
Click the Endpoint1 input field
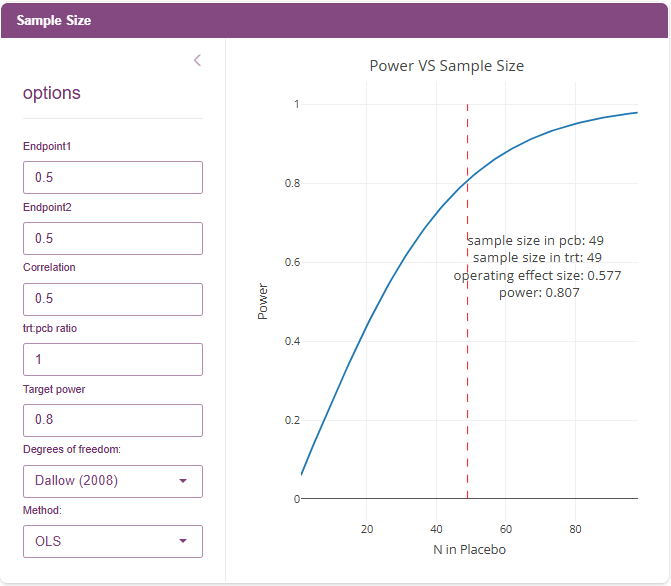(113, 177)
